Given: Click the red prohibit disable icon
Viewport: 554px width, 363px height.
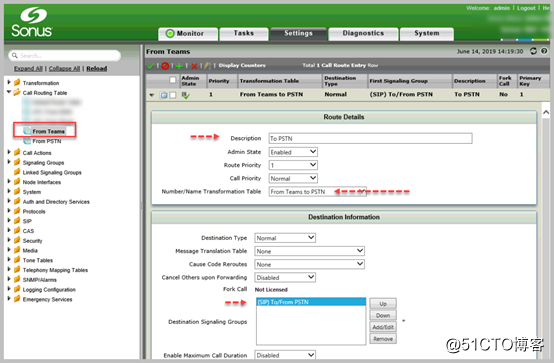Looking at the screenshot, I should coord(165,66).
